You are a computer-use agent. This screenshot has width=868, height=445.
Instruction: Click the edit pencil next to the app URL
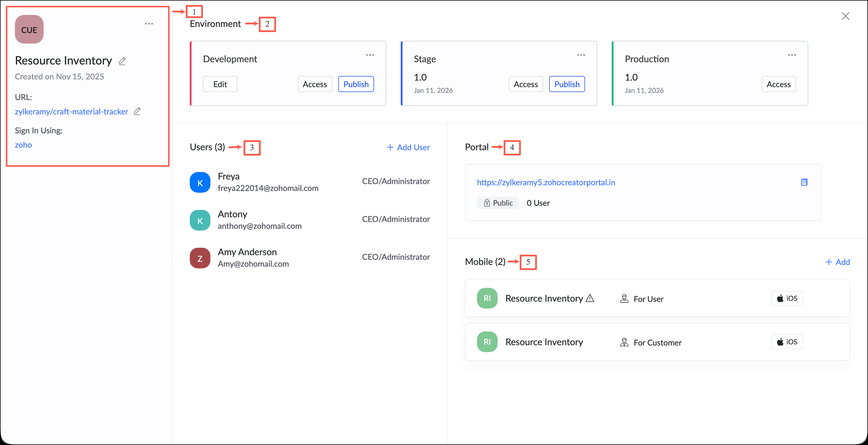click(x=137, y=111)
